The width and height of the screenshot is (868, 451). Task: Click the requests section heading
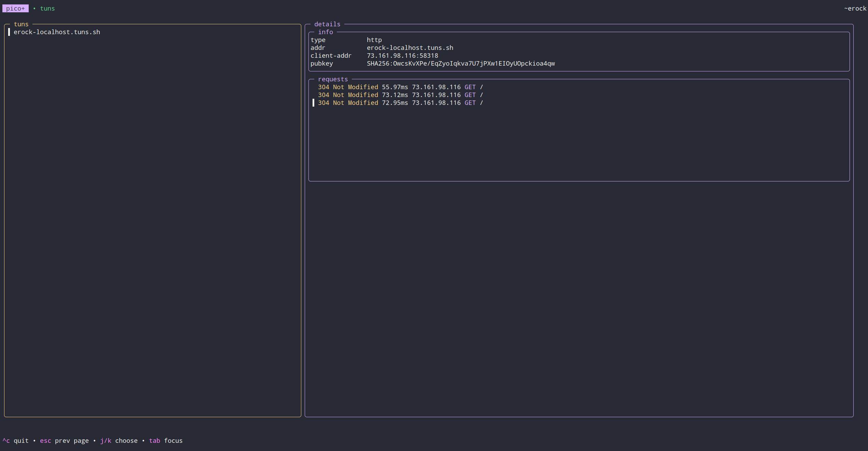333,79
